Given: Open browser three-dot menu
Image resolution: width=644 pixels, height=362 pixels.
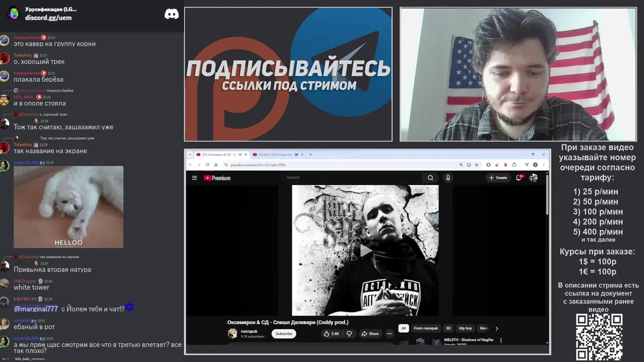Looking at the screenshot, I should click(543, 165).
